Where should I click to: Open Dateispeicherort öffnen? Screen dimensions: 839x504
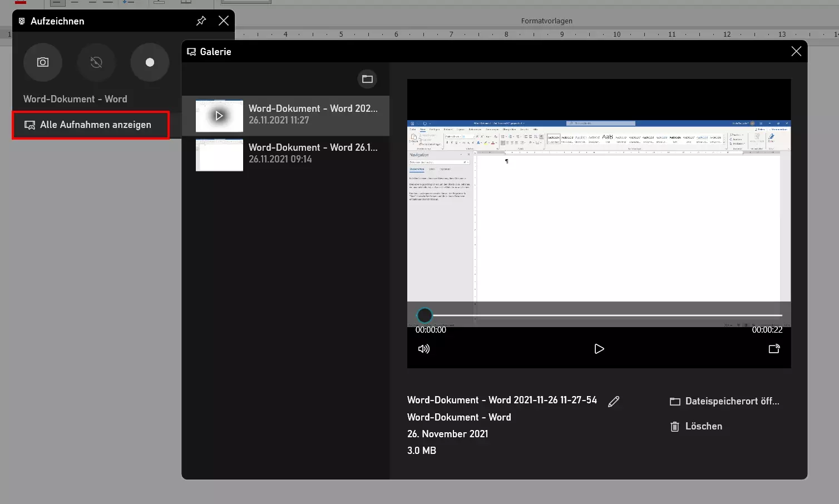click(x=724, y=401)
